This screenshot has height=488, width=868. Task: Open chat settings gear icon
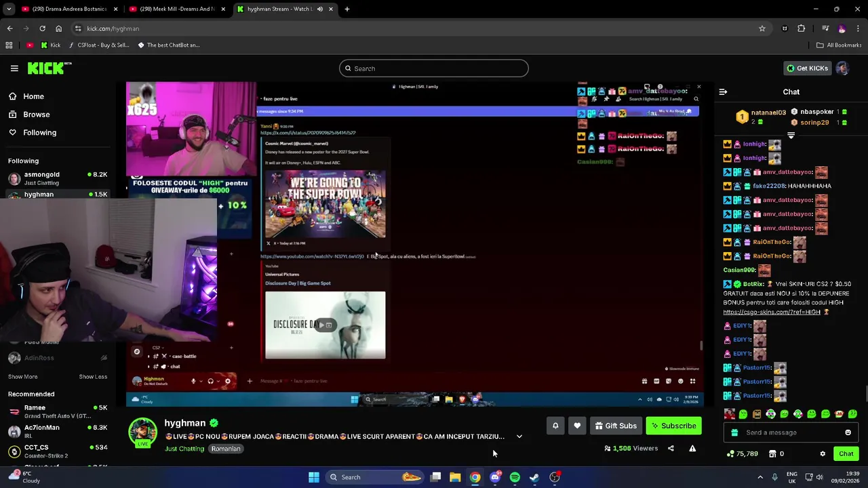point(823,454)
